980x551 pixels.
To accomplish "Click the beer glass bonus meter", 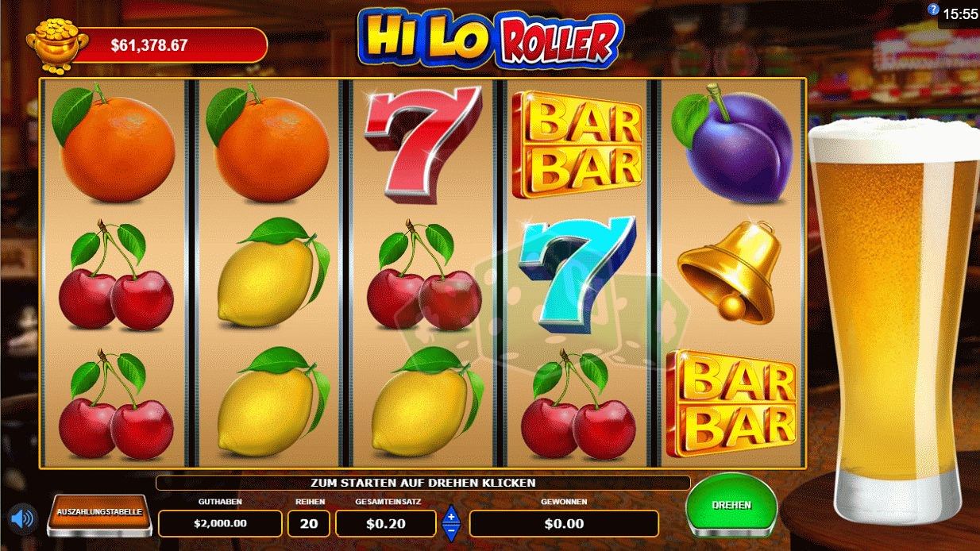I will pyautogui.click(x=893, y=316).
